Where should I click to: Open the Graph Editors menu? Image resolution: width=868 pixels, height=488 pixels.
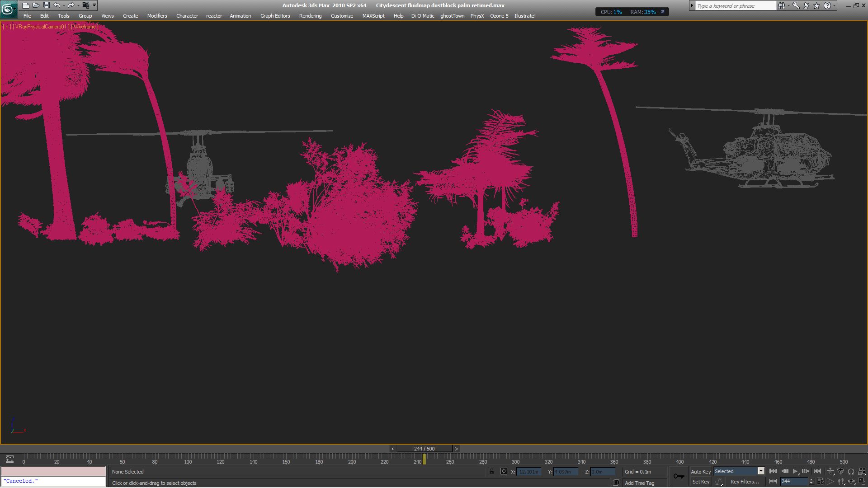275,16
